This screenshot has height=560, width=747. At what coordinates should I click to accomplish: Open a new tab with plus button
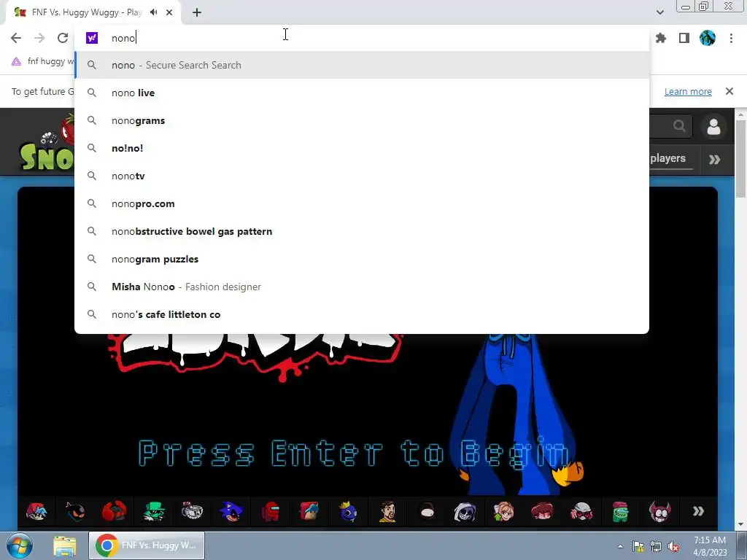[197, 12]
